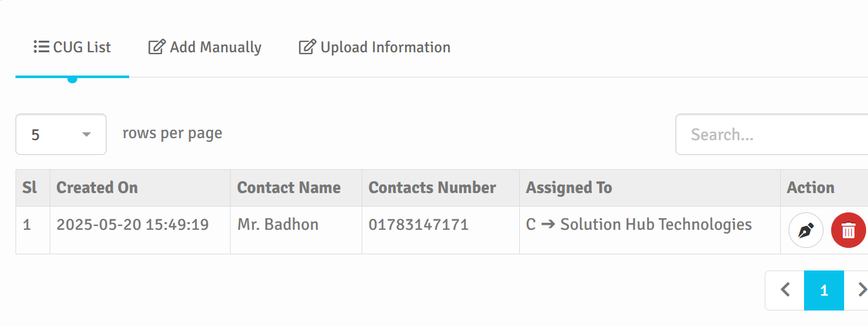
Task: Sort by the Assigned To column
Action: click(568, 188)
